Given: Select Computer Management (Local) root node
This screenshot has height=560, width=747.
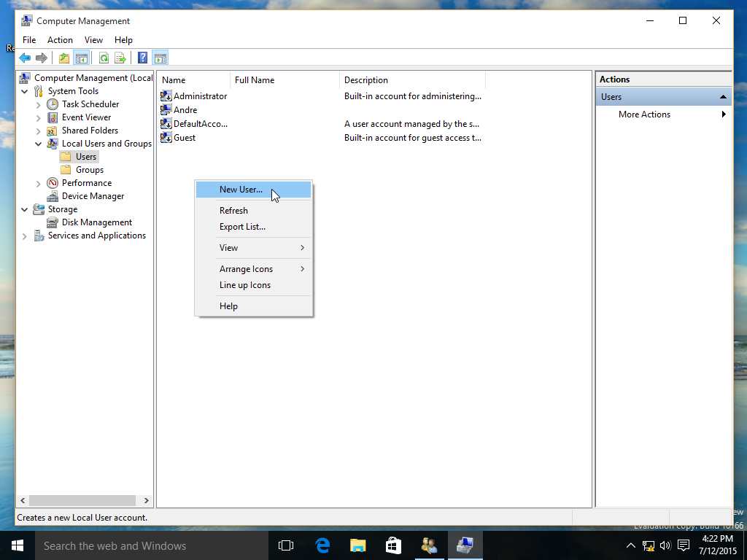Looking at the screenshot, I should 93,78.
